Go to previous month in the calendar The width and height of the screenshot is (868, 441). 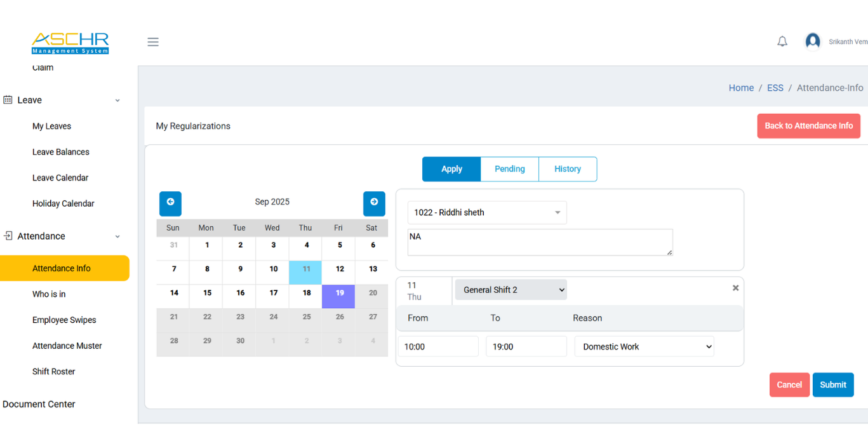170,203
